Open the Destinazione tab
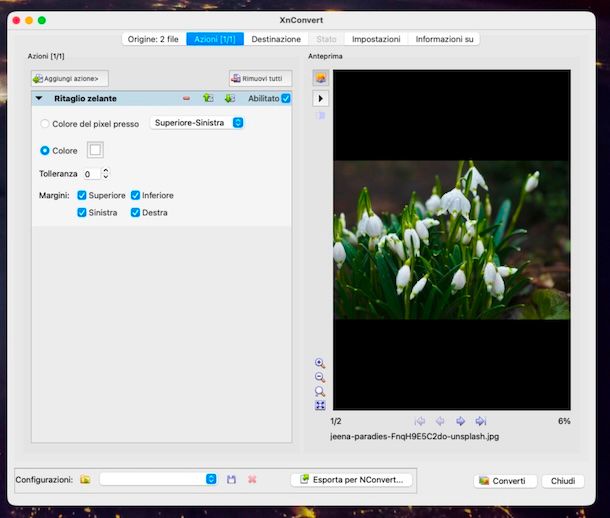 (x=276, y=39)
